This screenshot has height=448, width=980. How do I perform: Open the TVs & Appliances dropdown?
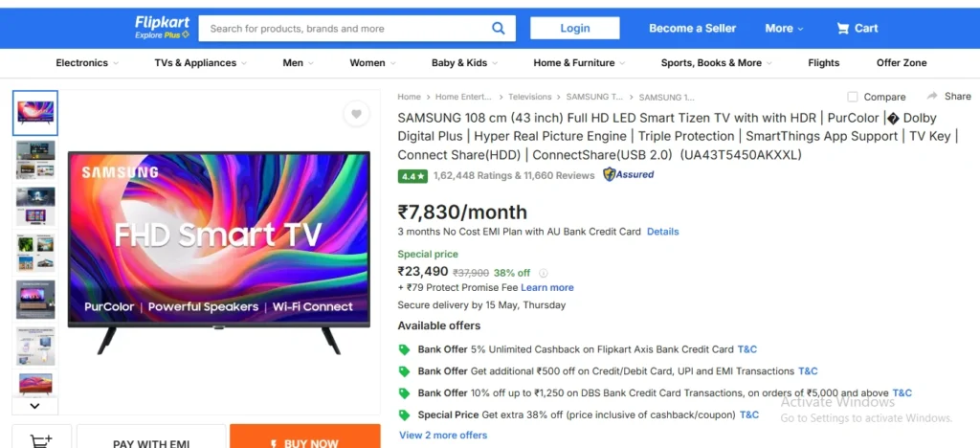[201, 62]
